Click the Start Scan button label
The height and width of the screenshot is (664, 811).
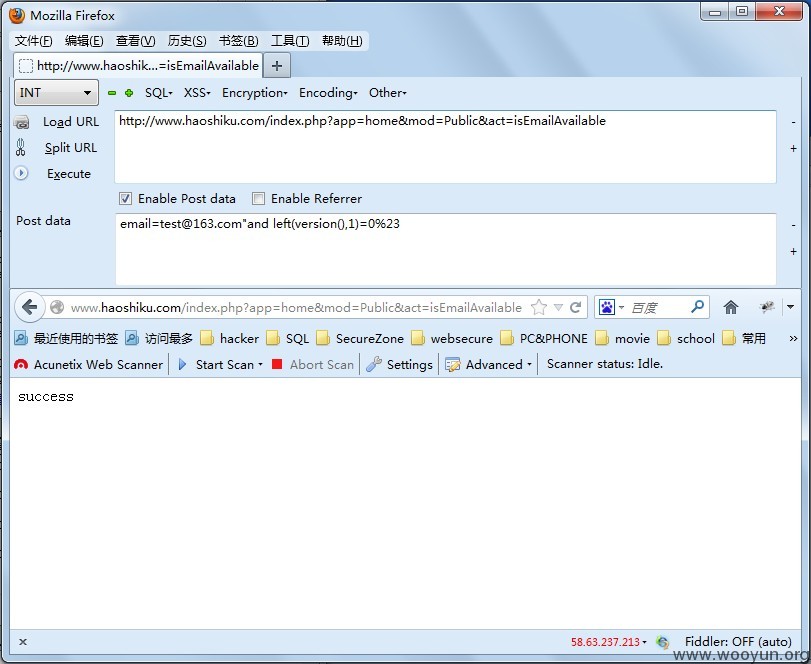coord(225,365)
